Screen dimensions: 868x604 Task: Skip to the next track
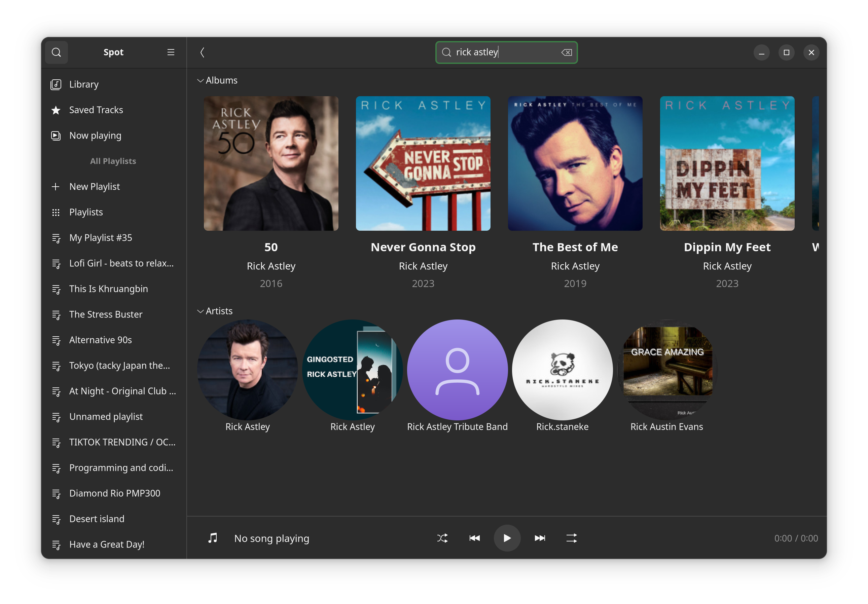(540, 538)
